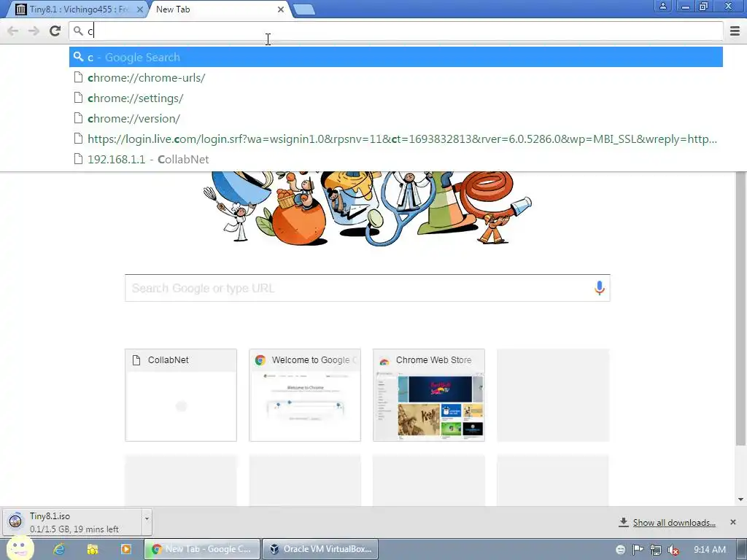Start voice search with the microphone icon
This screenshot has height=560, width=747.
[x=600, y=288]
